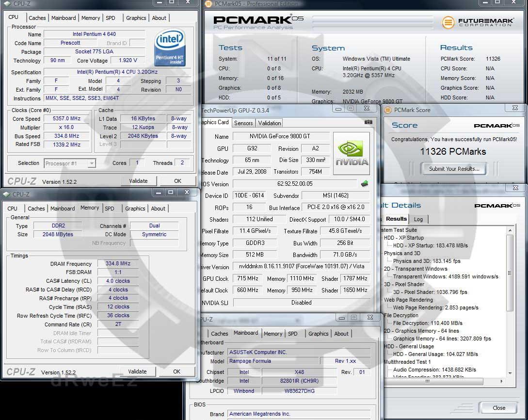Image resolution: width=528 pixels, height=420 pixels.
Task: Close the Result Details window
Action: [515, 188]
